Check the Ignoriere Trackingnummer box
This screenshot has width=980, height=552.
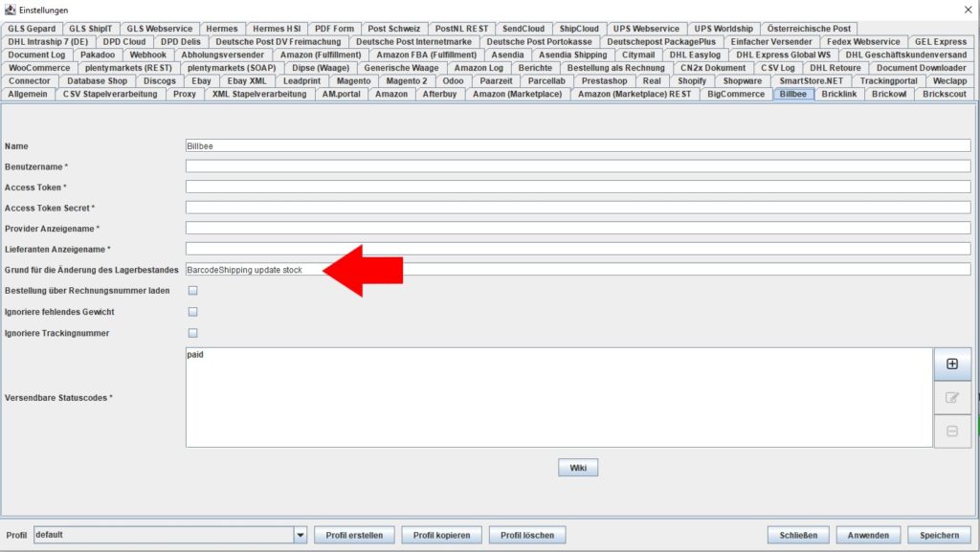click(x=193, y=333)
